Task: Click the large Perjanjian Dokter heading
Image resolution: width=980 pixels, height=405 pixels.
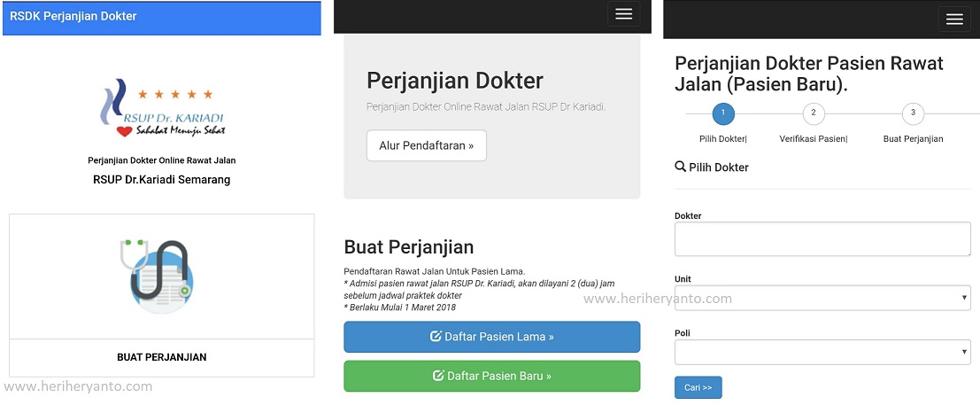Action: pos(455,81)
